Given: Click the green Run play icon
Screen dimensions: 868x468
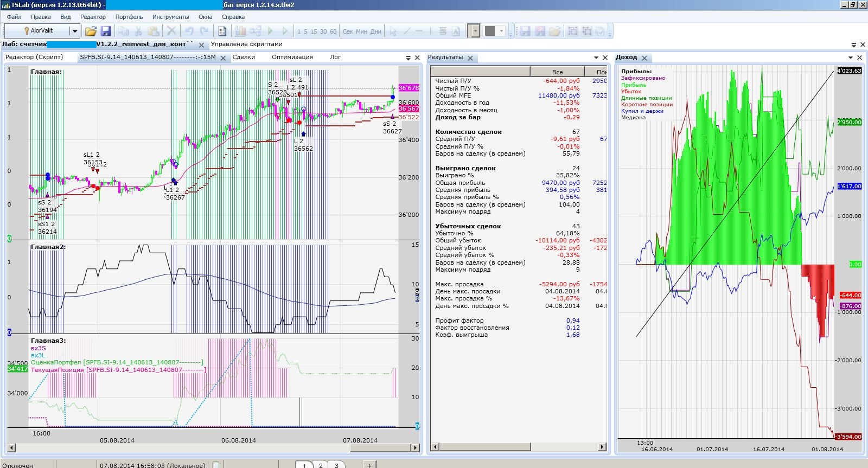Looking at the screenshot, I should point(270,31).
